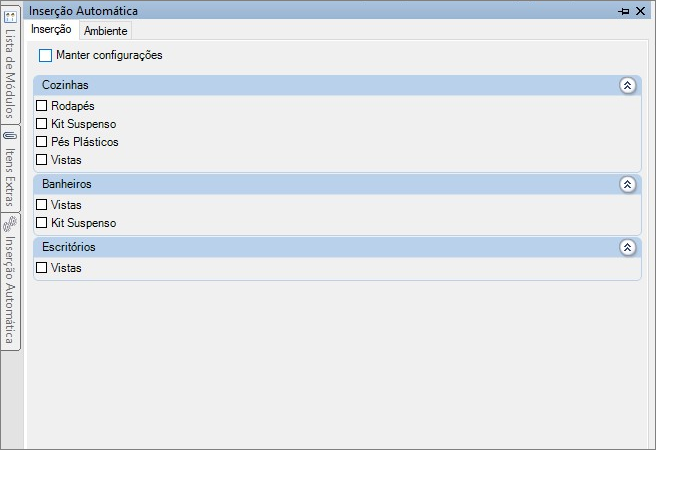
Task: Collapse the Escritórios section chevron
Action: click(627, 248)
